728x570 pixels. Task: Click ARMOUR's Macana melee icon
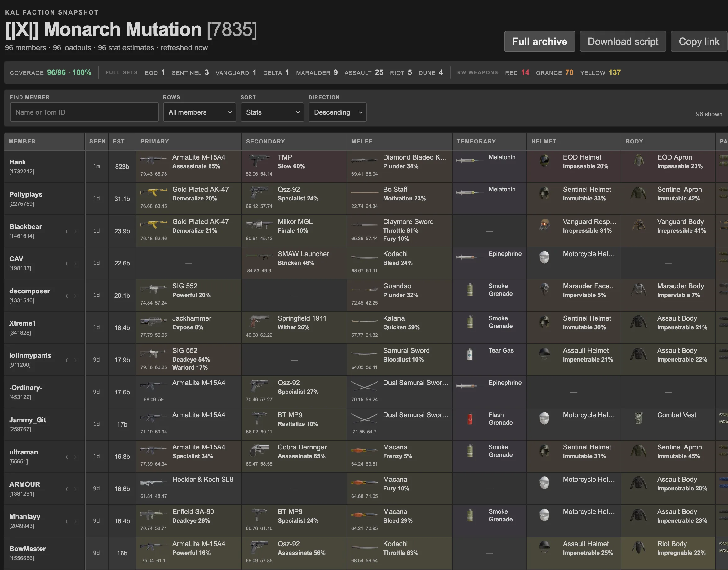(365, 483)
